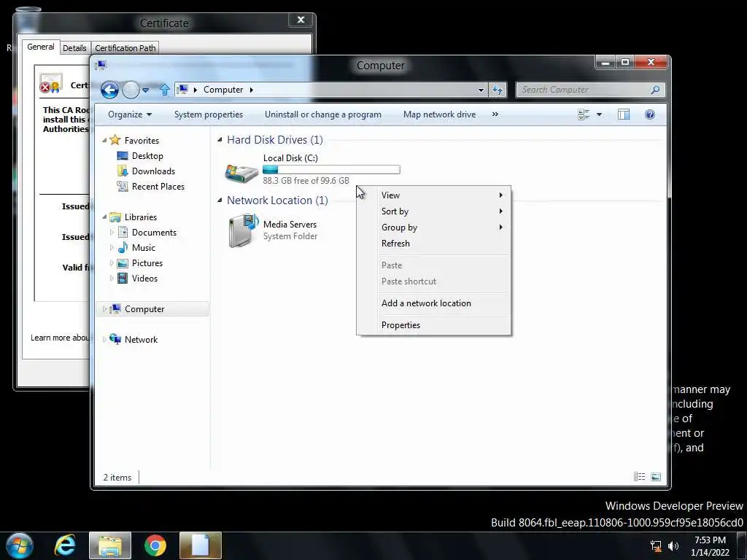
Task: Click the Local Disk capacity bar
Action: pos(331,169)
